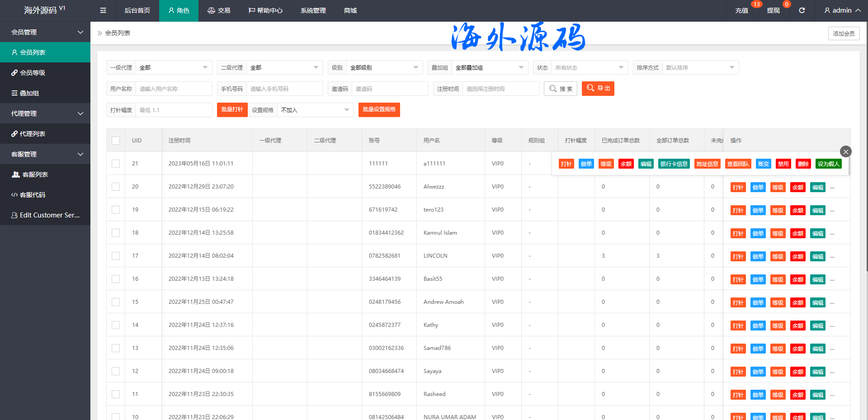Expand the 状态 status dropdown

click(589, 67)
